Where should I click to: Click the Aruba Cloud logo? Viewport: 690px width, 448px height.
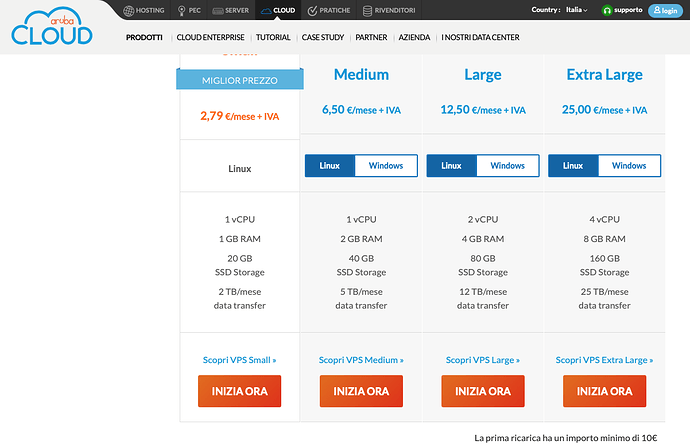(52, 26)
